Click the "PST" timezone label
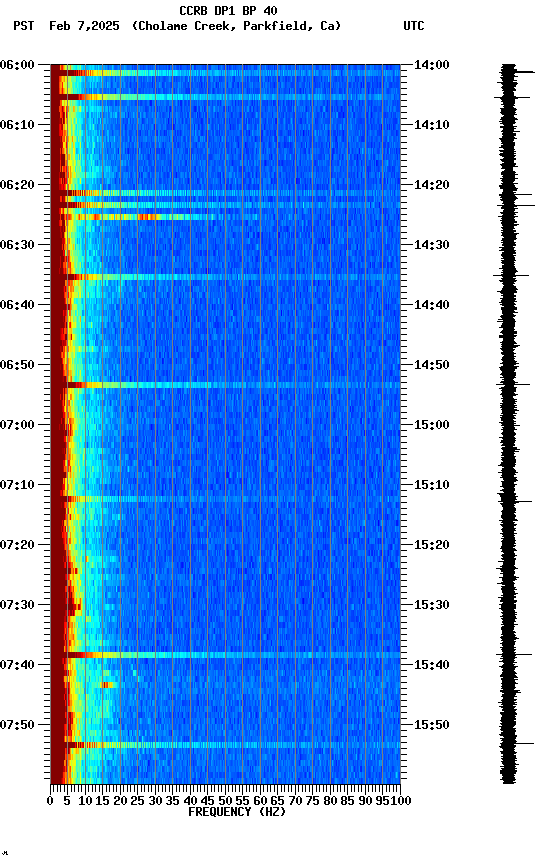Screen dimensions: 552x864 [x=24, y=26]
